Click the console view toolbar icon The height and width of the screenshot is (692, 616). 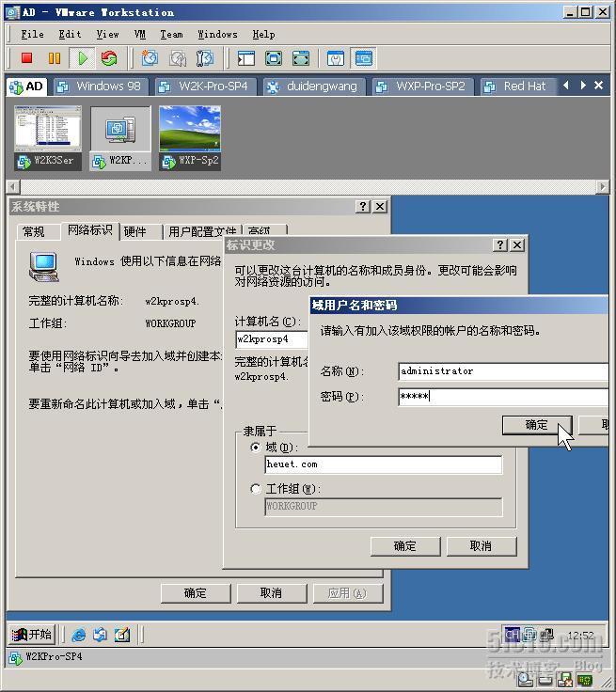tap(363, 58)
